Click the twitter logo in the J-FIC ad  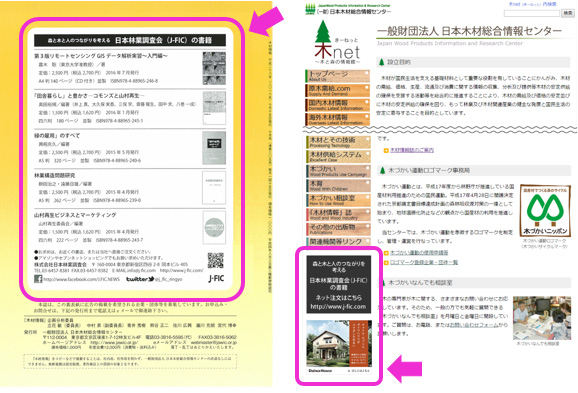(x=140, y=279)
